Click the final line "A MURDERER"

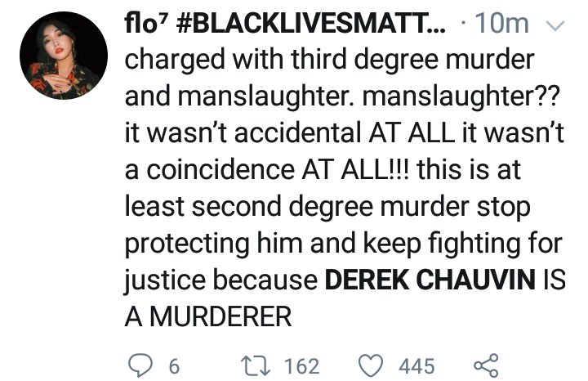click(207, 316)
